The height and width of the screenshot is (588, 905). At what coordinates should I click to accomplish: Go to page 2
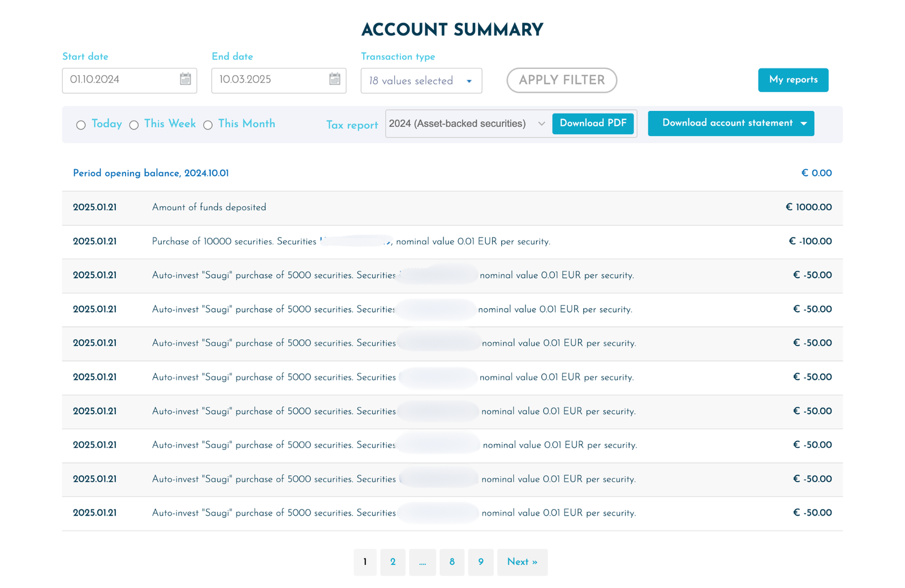[x=393, y=562]
